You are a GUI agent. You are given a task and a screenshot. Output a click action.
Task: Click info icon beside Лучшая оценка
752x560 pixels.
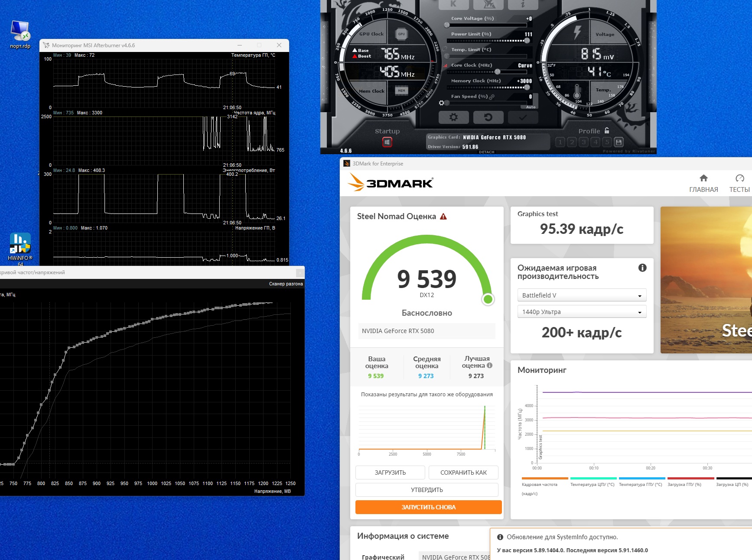[x=490, y=366]
